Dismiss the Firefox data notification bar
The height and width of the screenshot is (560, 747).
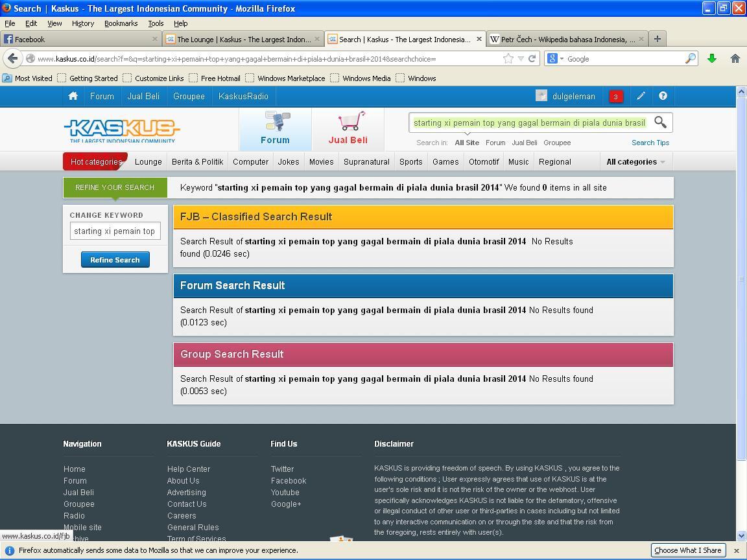(736, 550)
